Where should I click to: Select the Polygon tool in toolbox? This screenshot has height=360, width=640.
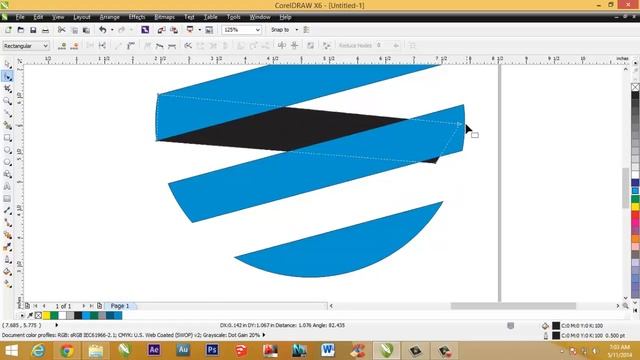pos(7,162)
